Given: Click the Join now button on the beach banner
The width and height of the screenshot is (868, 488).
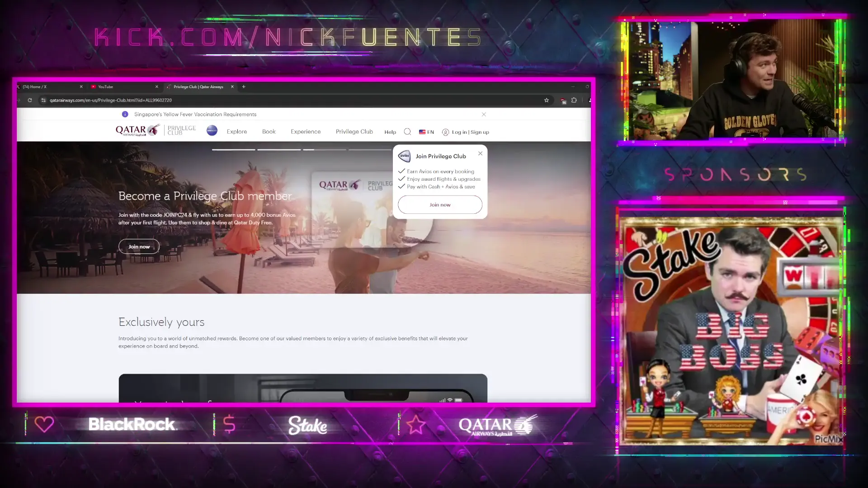Looking at the screenshot, I should (x=139, y=246).
